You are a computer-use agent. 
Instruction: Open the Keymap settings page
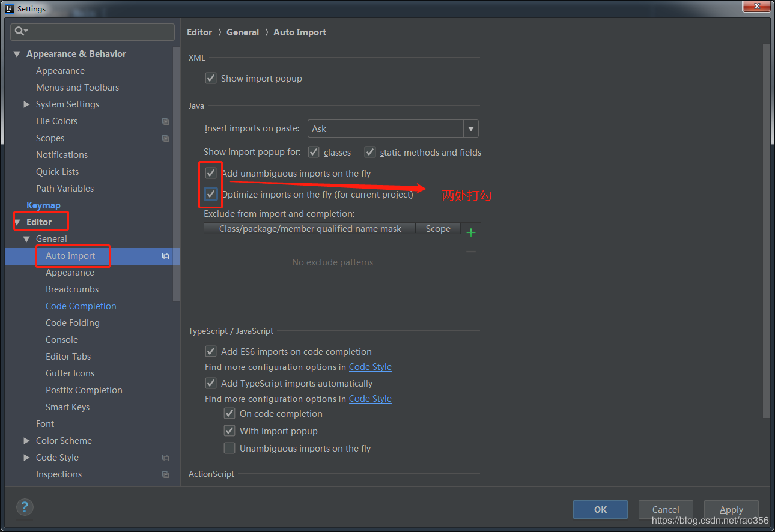[43, 205]
